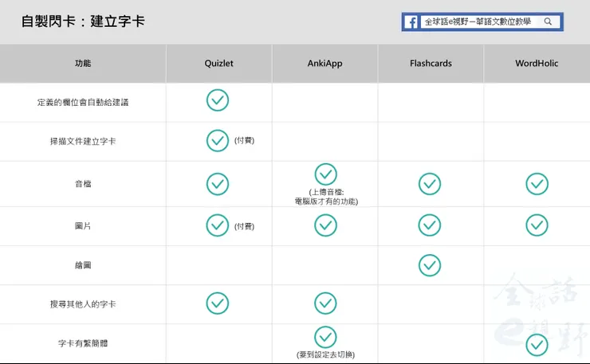Click AnkiApp checkmark for 搜尋其他人的字卡

[325, 303]
